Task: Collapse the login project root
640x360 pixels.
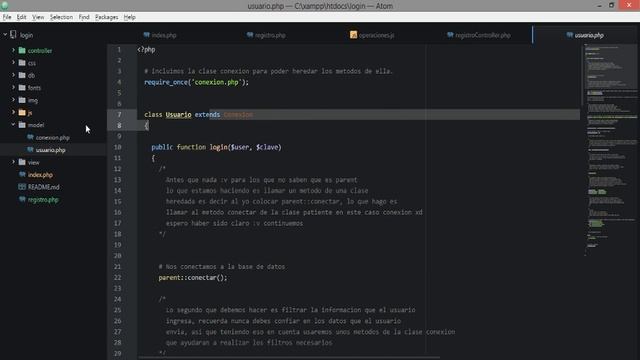Action: click(5, 35)
